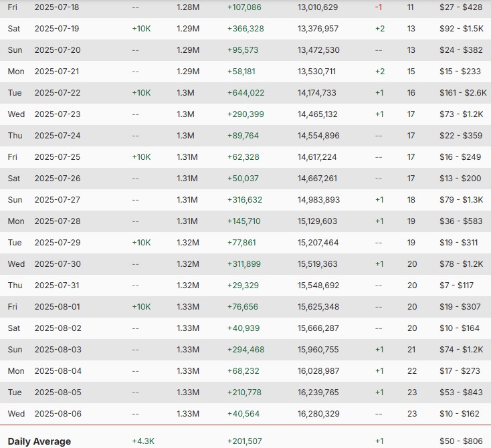Select date 2025-08-03 cell
The height and width of the screenshot is (448, 491).
[58, 350]
